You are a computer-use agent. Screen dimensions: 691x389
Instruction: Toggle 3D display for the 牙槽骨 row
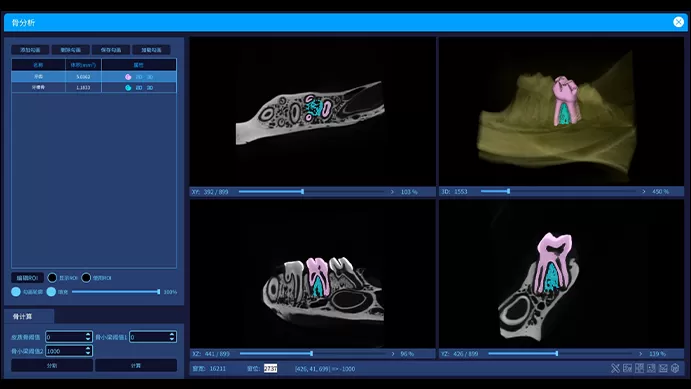pyautogui.click(x=150, y=88)
